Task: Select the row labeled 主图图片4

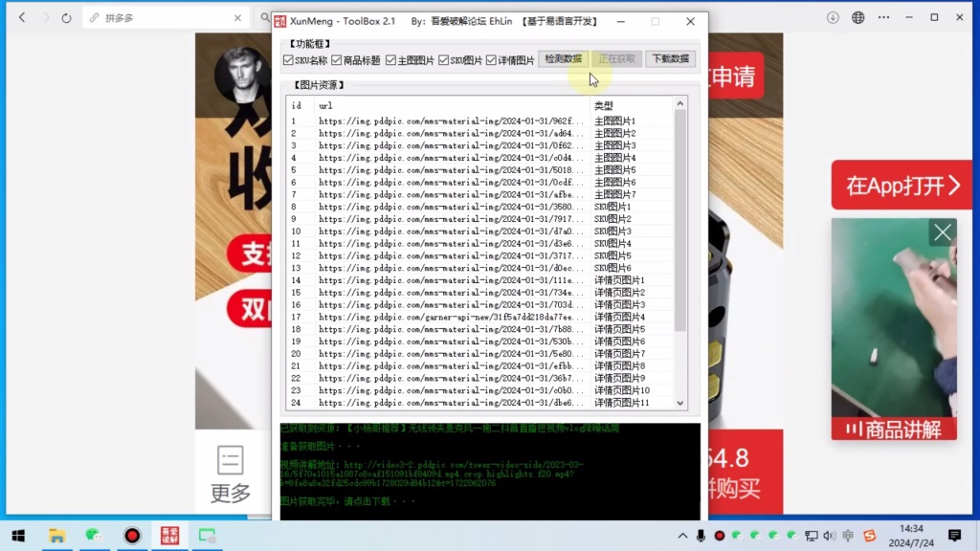Action: click(480, 158)
